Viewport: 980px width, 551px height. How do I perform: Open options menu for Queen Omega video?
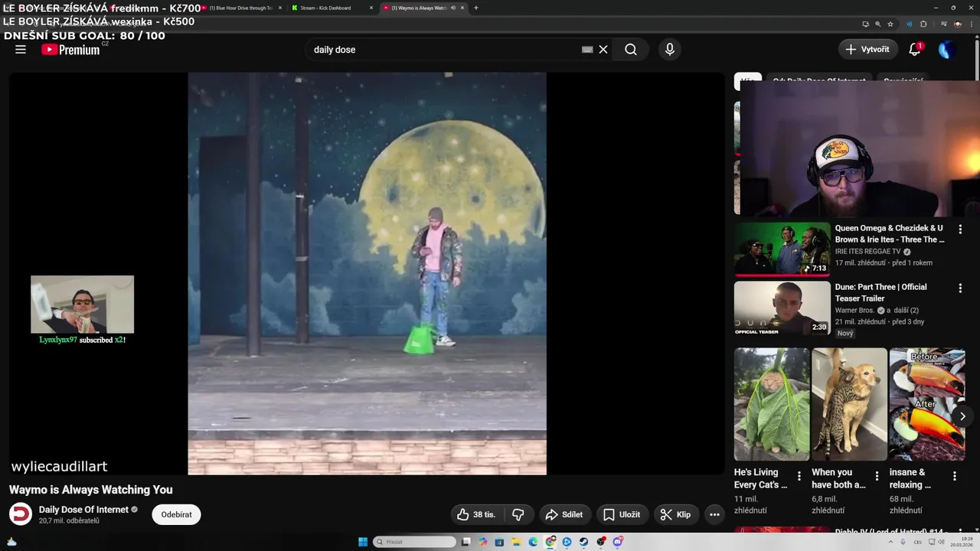(x=960, y=230)
